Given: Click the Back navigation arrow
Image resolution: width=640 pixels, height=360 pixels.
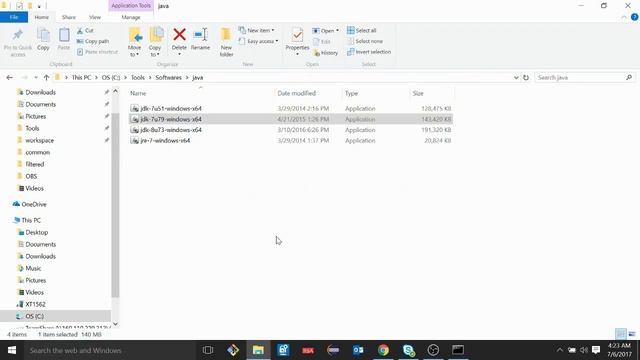Looking at the screenshot, I should click(x=9, y=78).
